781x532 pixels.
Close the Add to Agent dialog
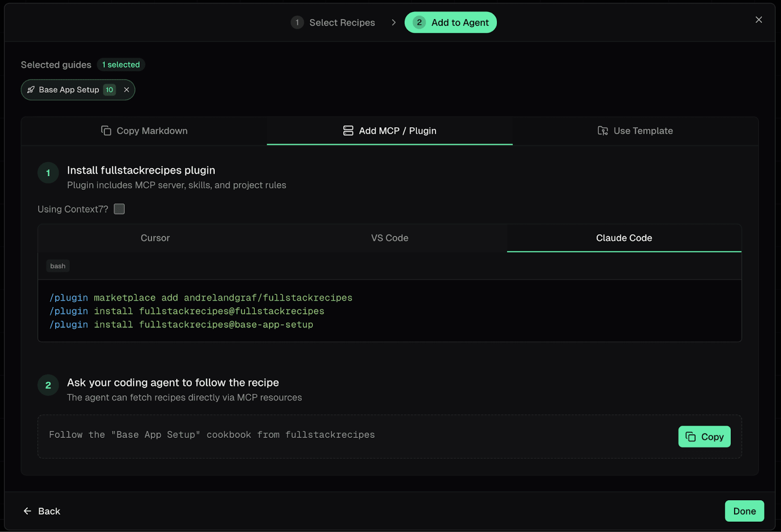tap(759, 20)
